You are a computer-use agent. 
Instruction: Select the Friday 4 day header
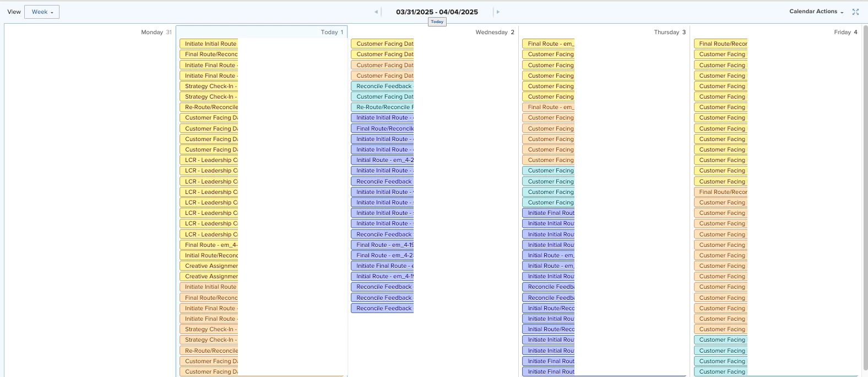click(x=845, y=32)
